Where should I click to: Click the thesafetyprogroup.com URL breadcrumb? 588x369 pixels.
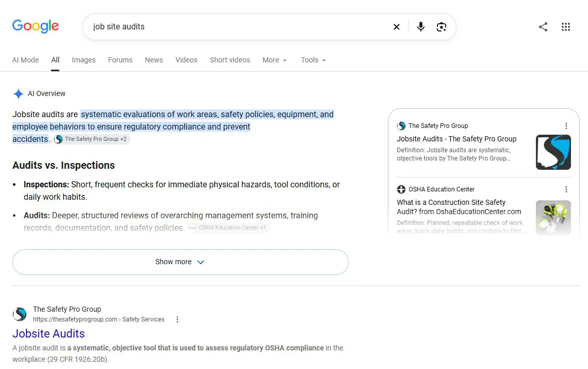[x=99, y=319]
